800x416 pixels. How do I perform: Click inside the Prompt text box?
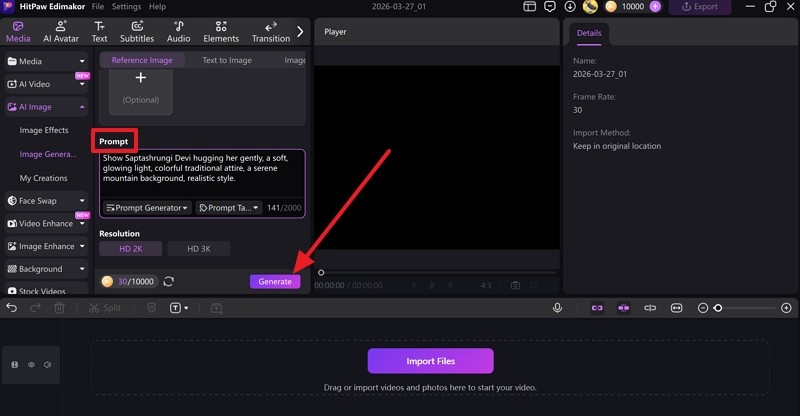(x=200, y=172)
